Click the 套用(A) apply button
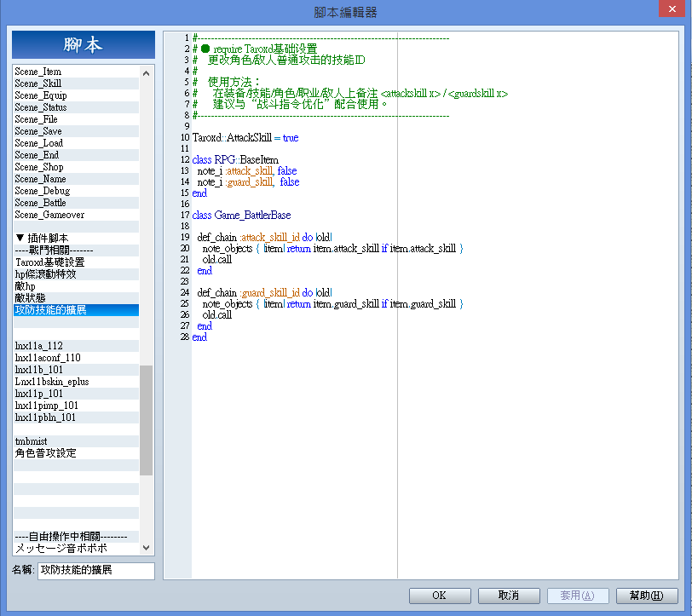 tap(578, 596)
